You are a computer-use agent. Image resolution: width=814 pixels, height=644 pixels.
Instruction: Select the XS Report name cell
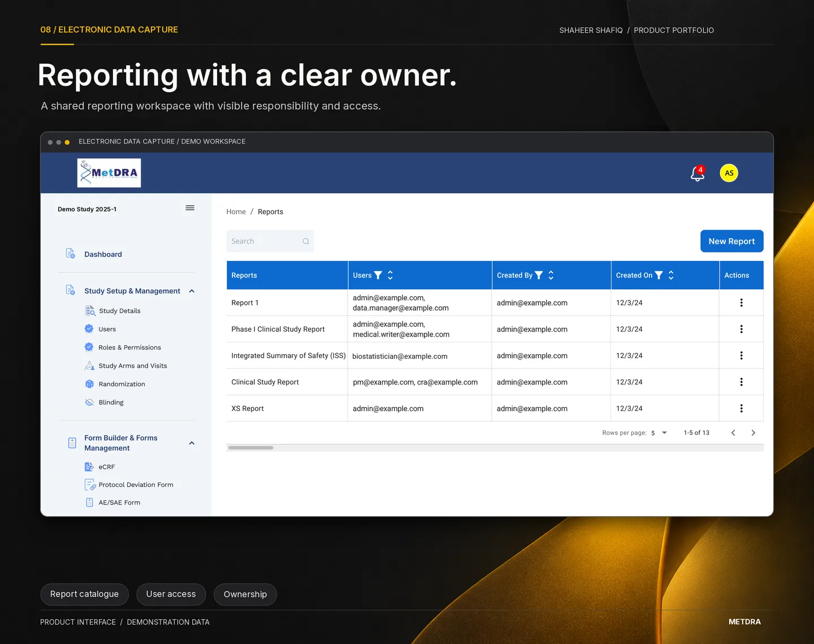pos(287,408)
